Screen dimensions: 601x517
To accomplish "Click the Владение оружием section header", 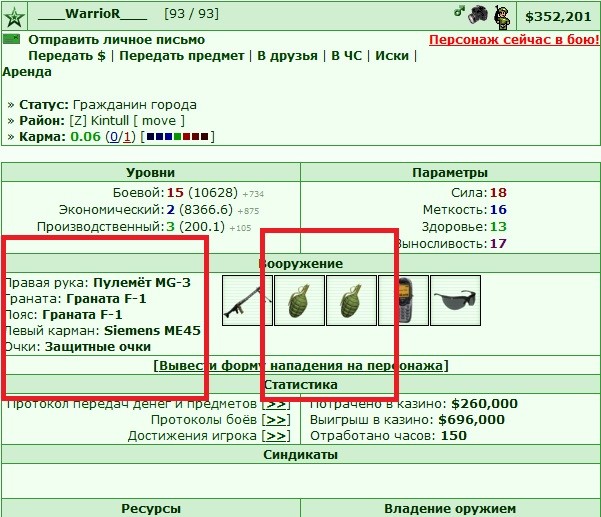I will pos(450,509).
